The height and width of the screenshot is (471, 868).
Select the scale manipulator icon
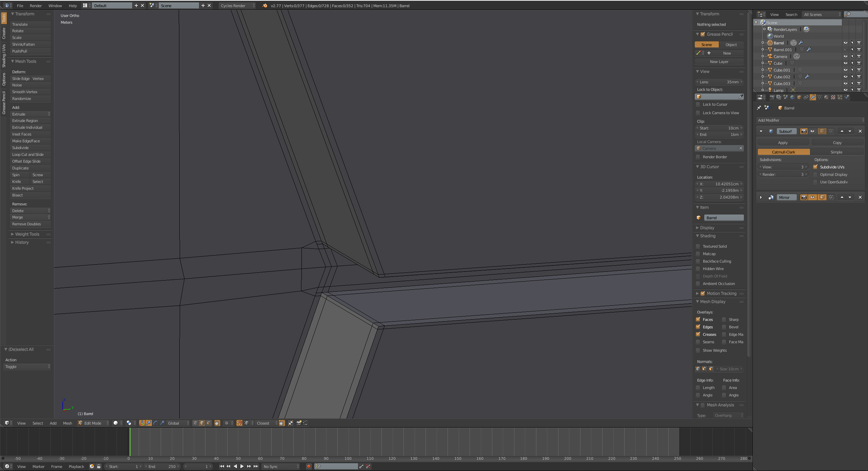162,423
